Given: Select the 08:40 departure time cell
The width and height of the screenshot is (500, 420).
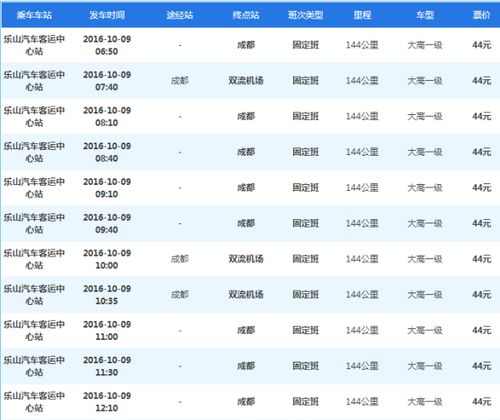Looking at the screenshot, I should tap(107, 152).
